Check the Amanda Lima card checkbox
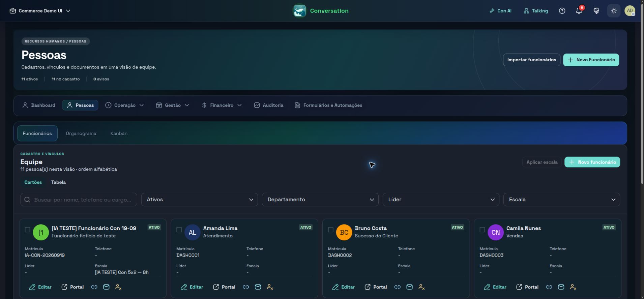This screenshot has height=299, width=644. [179, 230]
